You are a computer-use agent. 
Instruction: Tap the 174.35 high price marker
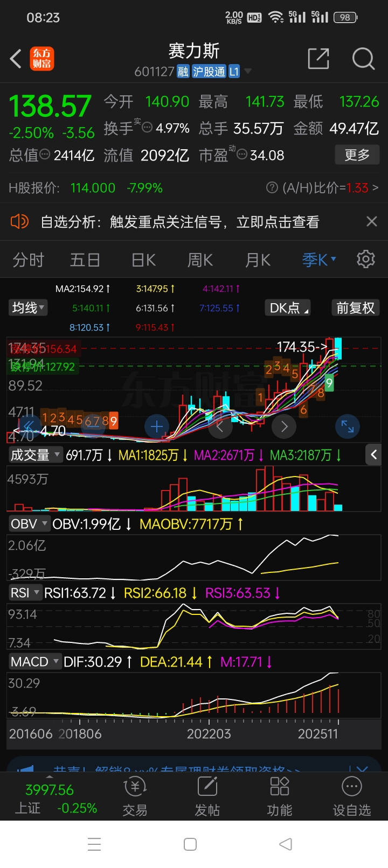[x=301, y=347]
